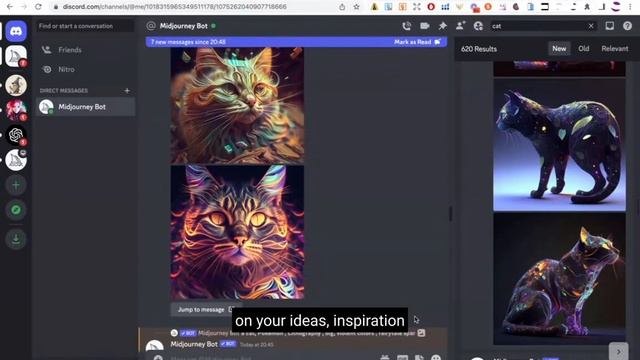Click the Download Apps icon
Screen dimensions: 640x360
pos(16,239)
